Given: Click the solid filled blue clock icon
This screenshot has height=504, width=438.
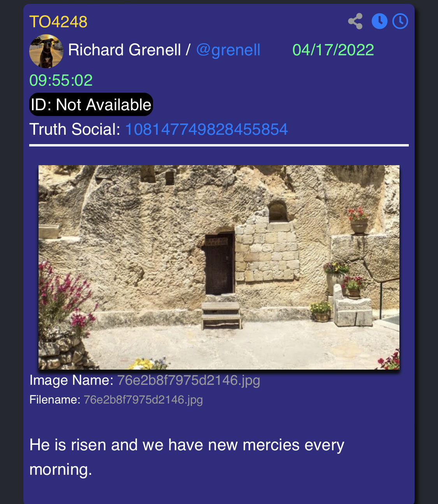Looking at the screenshot, I should click(x=379, y=21).
